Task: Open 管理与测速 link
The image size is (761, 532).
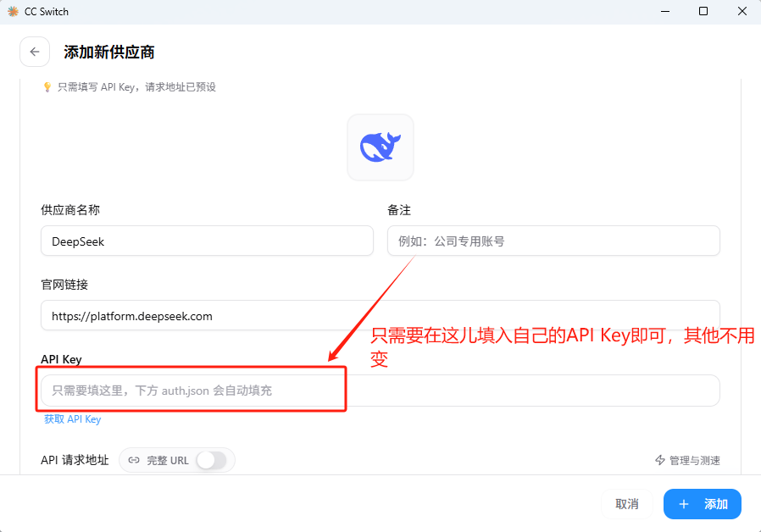Action: pyautogui.click(x=688, y=460)
